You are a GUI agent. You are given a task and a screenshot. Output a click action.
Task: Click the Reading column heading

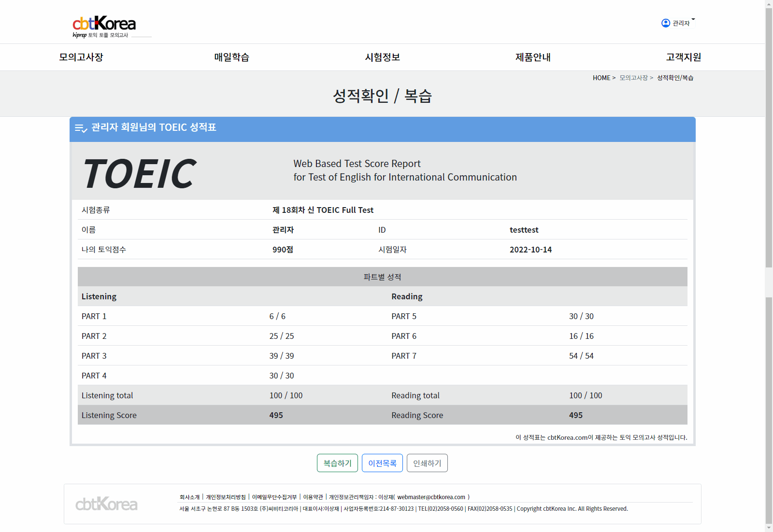(407, 296)
